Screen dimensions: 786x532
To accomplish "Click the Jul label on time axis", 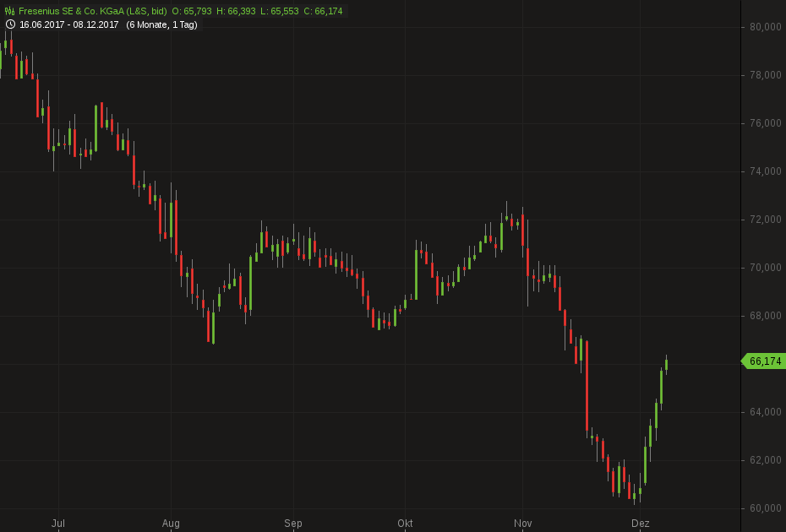I will [x=58, y=524].
